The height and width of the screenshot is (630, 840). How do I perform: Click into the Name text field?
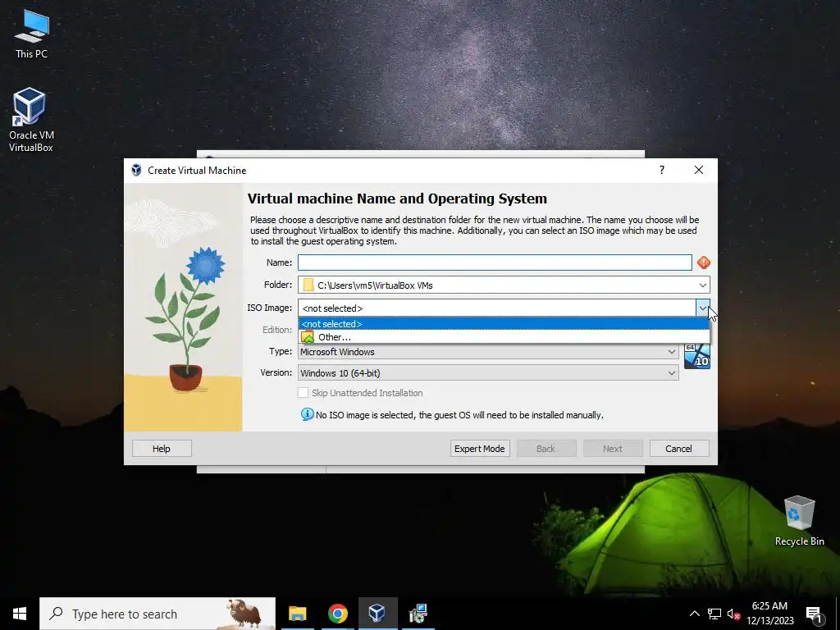495,262
